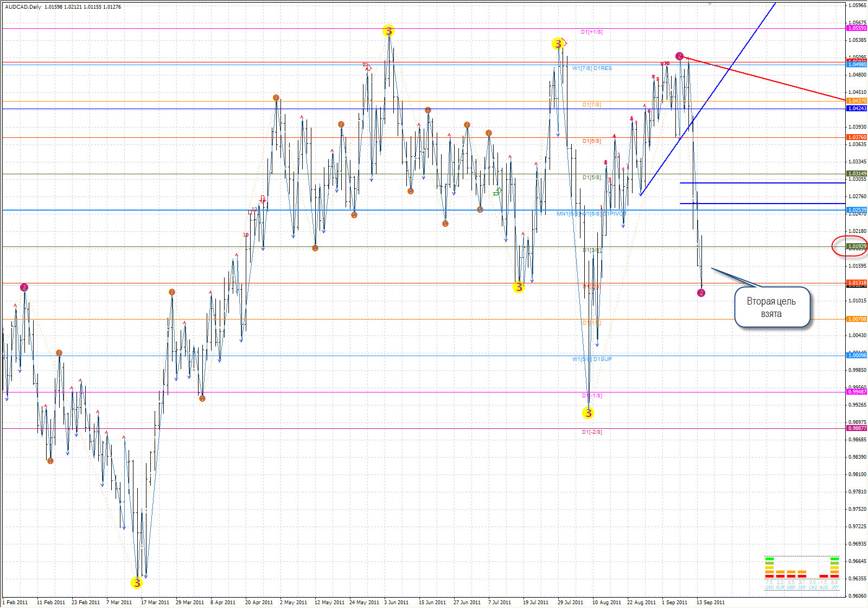
Task: Select the D1[+1/8] level label
Action: point(591,32)
